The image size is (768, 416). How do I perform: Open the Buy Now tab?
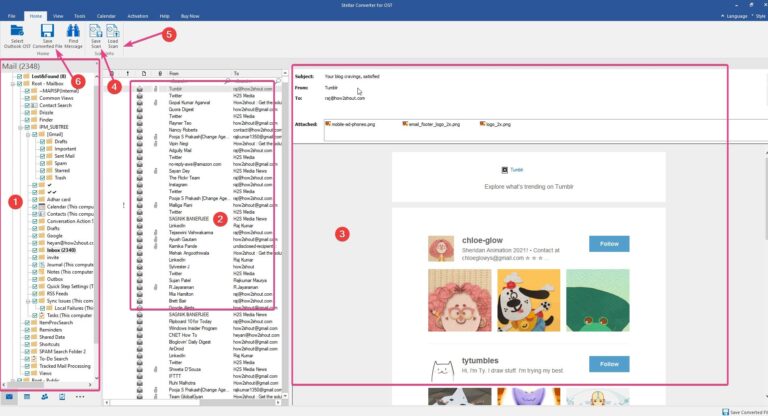(190, 16)
